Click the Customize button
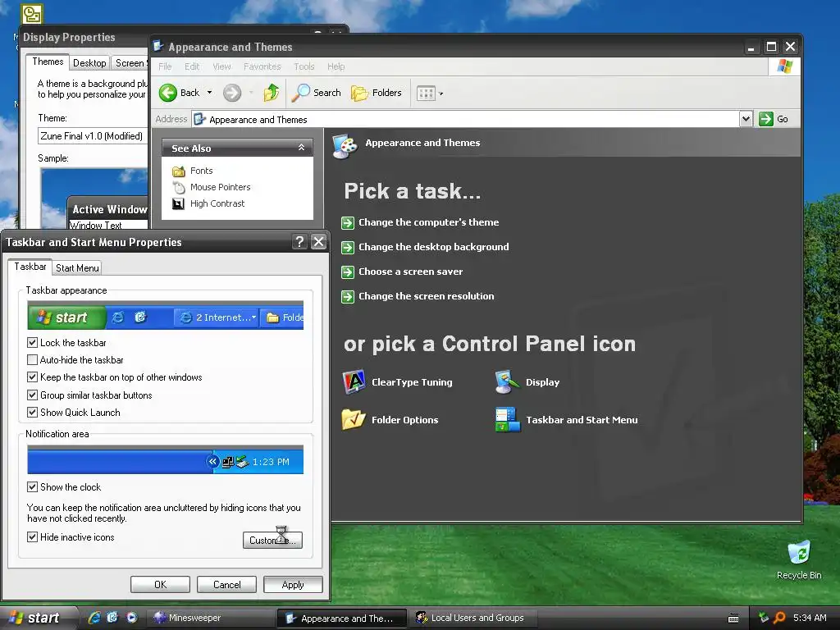The width and height of the screenshot is (840, 630). pyautogui.click(x=272, y=540)
